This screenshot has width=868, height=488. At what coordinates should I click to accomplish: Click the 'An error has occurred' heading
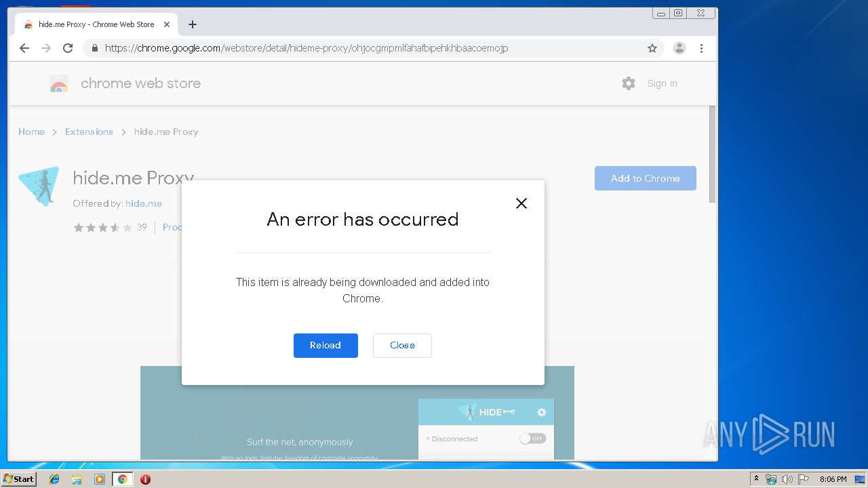pyautogui.click(x=363, y=219)
